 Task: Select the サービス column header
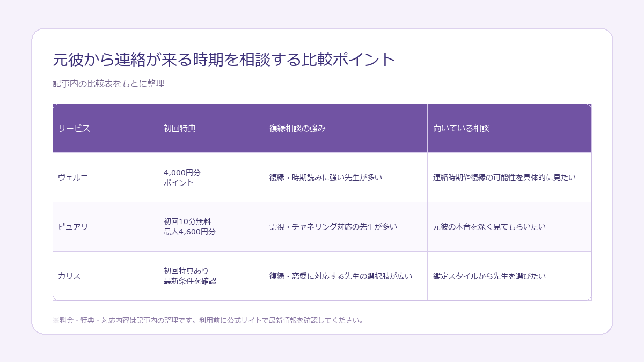coord(105,128)
